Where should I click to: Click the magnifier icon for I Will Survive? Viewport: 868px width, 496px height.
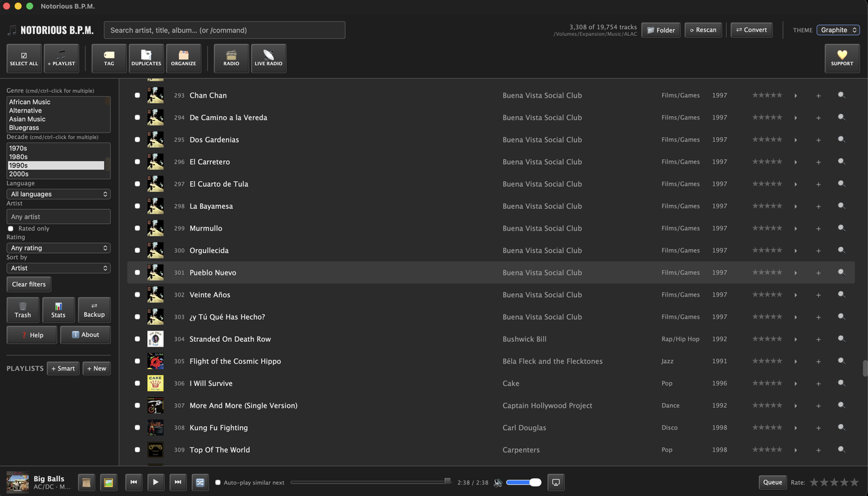842,383
